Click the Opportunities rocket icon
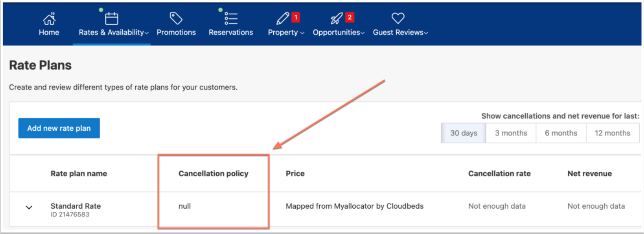Screen dimensions: 644x234 point(336,18)
